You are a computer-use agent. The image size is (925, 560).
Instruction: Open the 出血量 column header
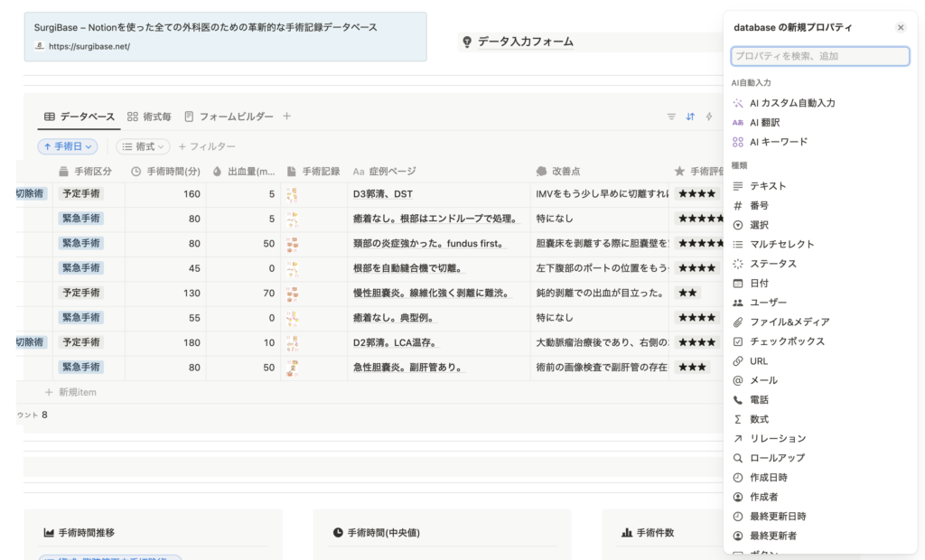coord(244,171)
